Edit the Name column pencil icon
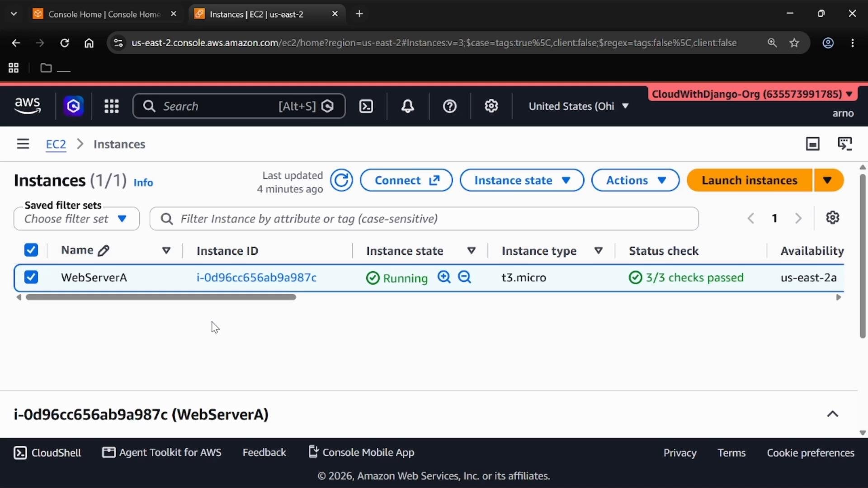This screenshot has height=488, width=868. (104, 251)
